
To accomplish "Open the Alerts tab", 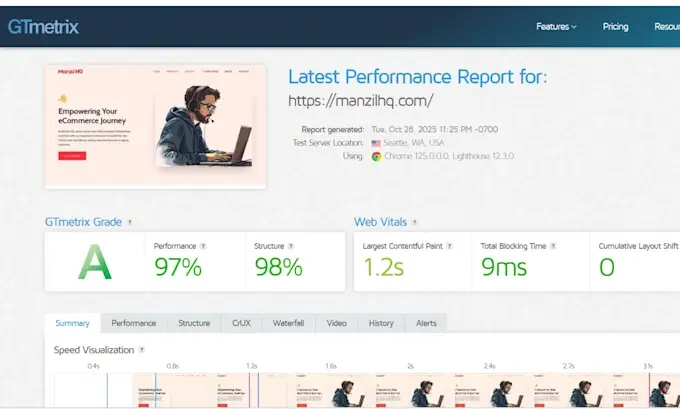I will (x=426, y=323).
